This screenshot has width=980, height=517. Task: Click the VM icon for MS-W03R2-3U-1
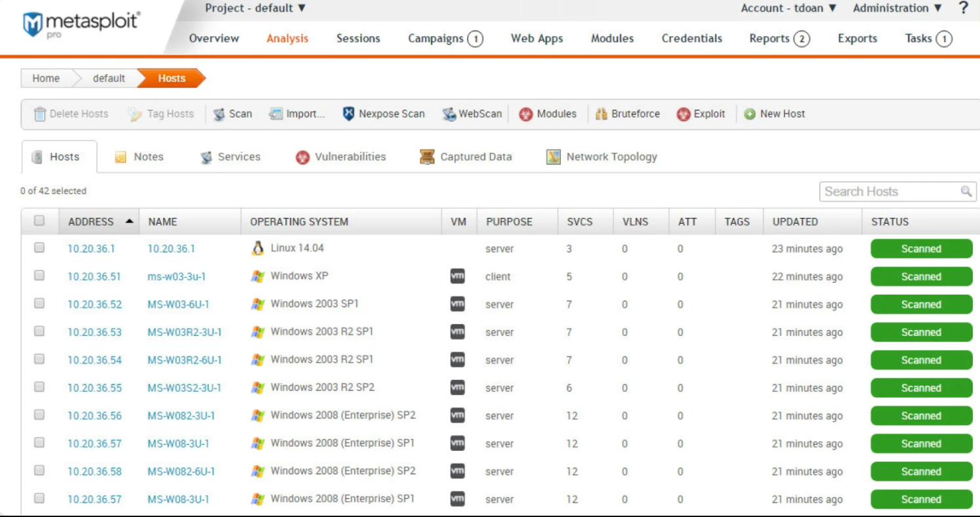pos(458,332)
